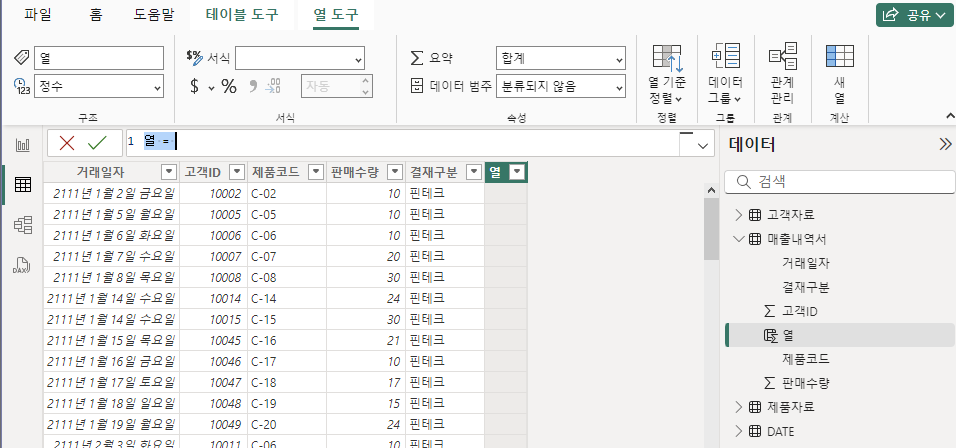This screenshot has height=448, width=956.
Task: Open the 홈 tab
Action: coord(96,15)
